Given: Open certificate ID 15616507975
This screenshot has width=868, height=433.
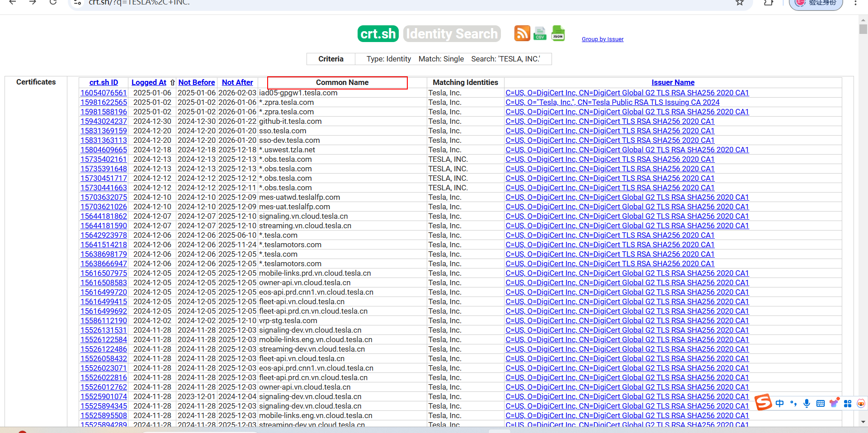Looking at the screenshot, I should 104,273.
